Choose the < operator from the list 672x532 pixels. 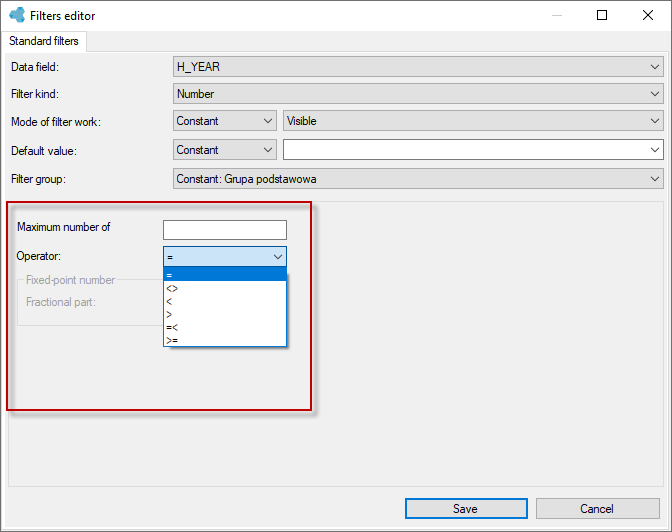225,301
